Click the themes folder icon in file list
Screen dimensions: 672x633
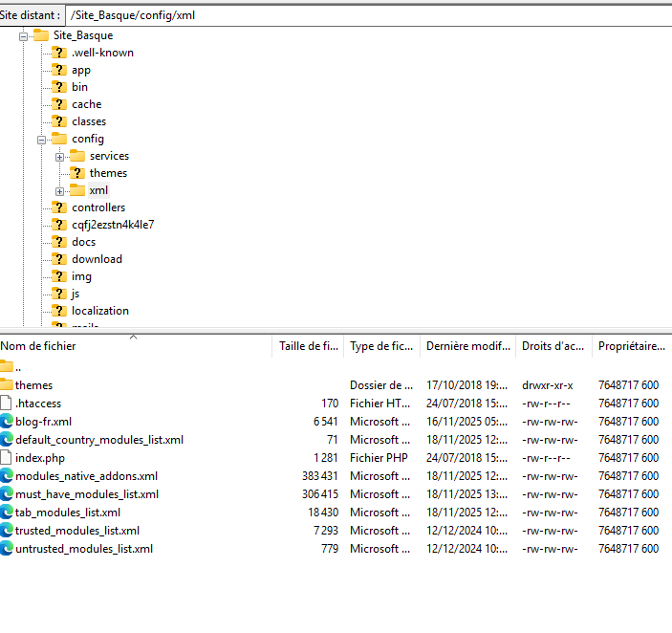coord(7,384)
